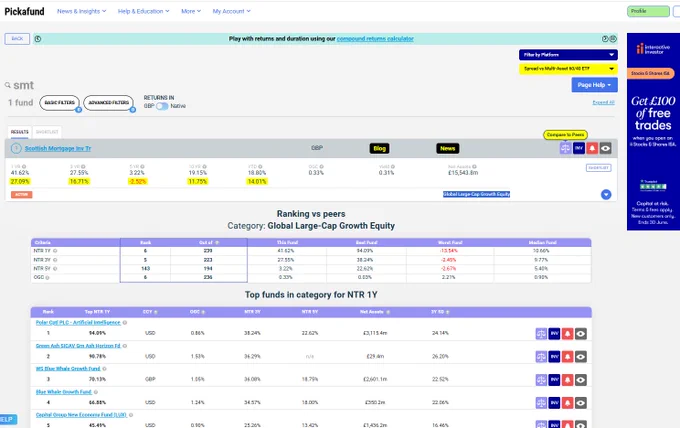680x428 pixels.
Task: Click the red alert bell for Scottish Mortgage
Action: click(592, 148)
